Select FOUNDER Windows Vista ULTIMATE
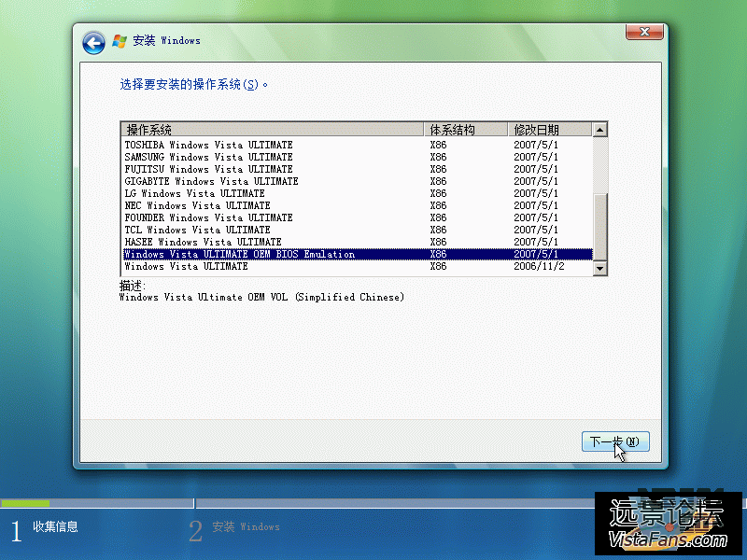747x560 pixels. click(209, 217)
